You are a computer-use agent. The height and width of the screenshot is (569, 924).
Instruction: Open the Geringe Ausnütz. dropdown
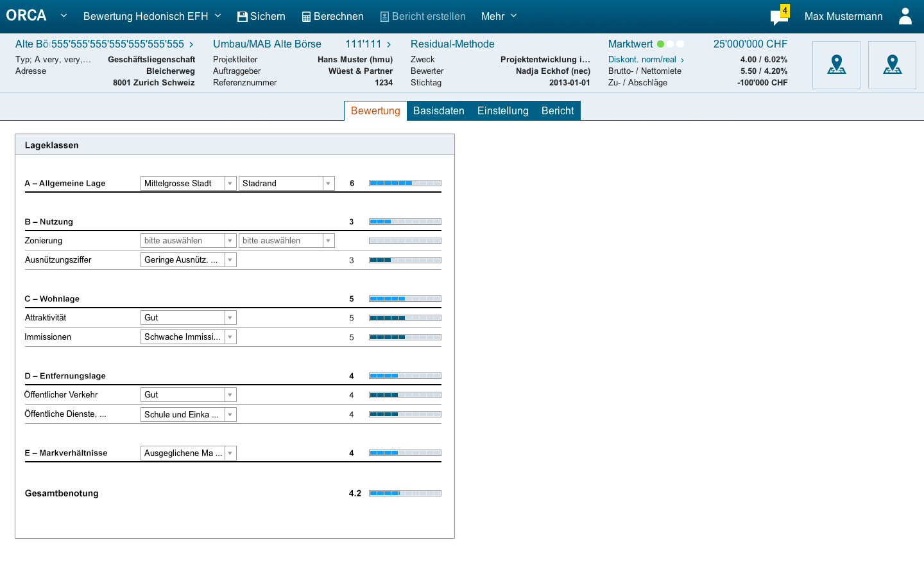point(189,259)
